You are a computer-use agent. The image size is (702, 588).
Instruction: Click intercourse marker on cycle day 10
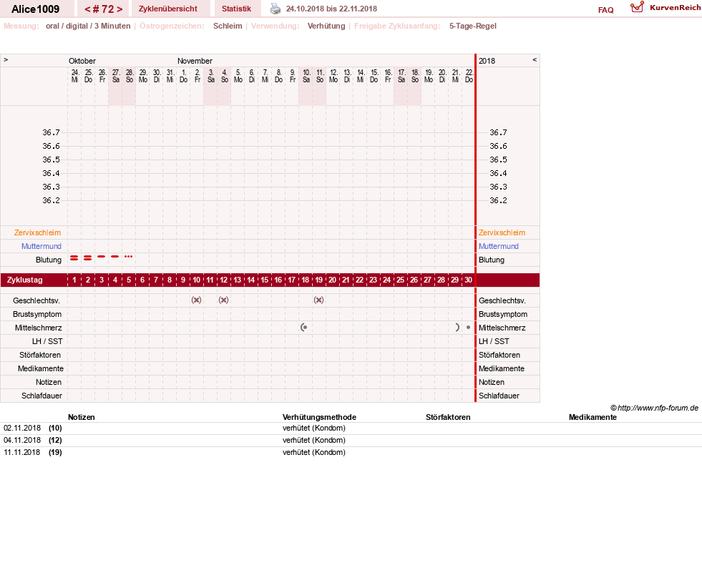point(197,300)
